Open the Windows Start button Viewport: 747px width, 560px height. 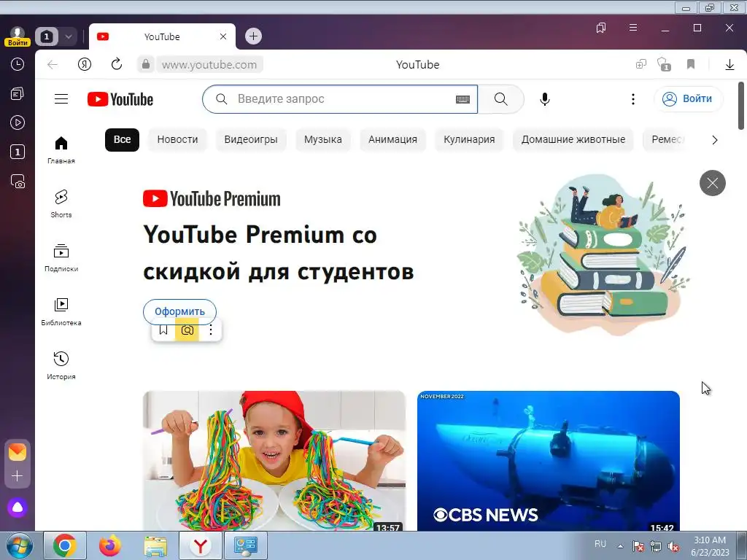click(x=19, y=545)
